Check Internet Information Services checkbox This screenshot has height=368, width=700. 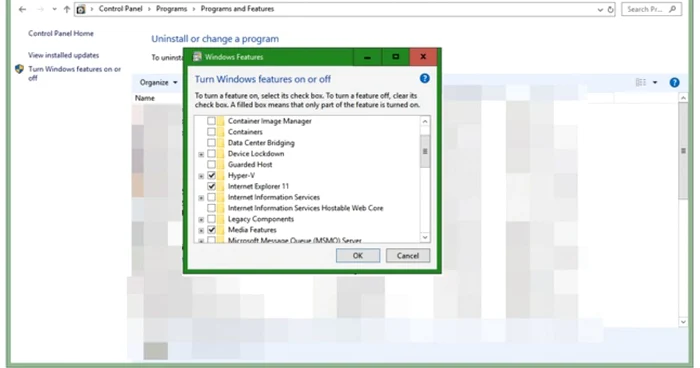(212, 197)
